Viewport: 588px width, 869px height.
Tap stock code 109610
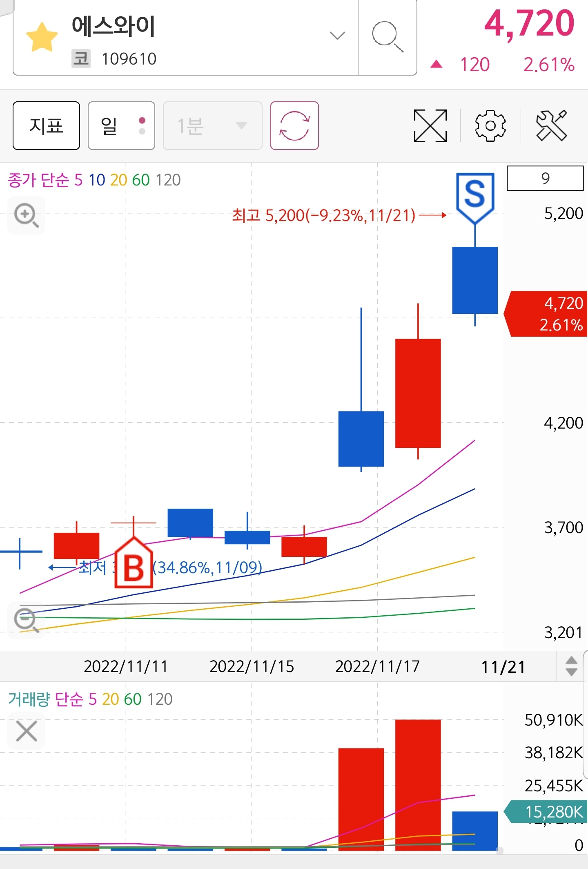pyautogui.click(x=129, y=59)
